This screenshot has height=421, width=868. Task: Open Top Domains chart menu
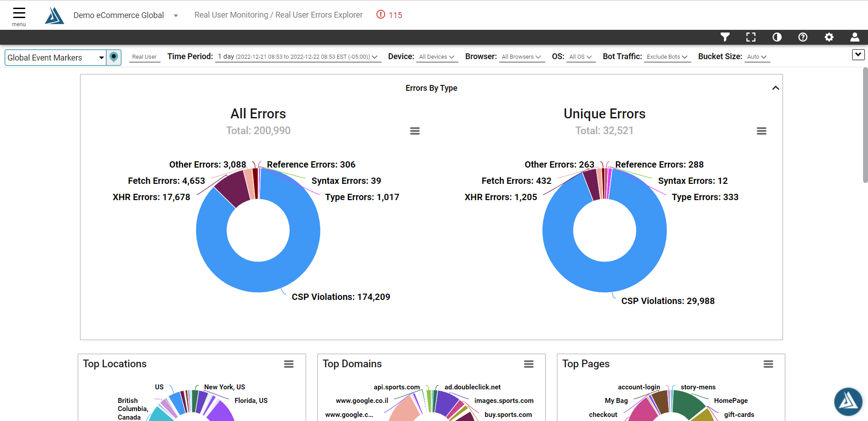coord(529,364)
